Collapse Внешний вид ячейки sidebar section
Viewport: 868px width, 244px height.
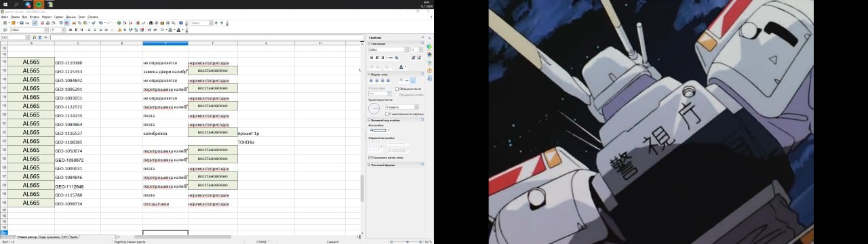[368, 120]
